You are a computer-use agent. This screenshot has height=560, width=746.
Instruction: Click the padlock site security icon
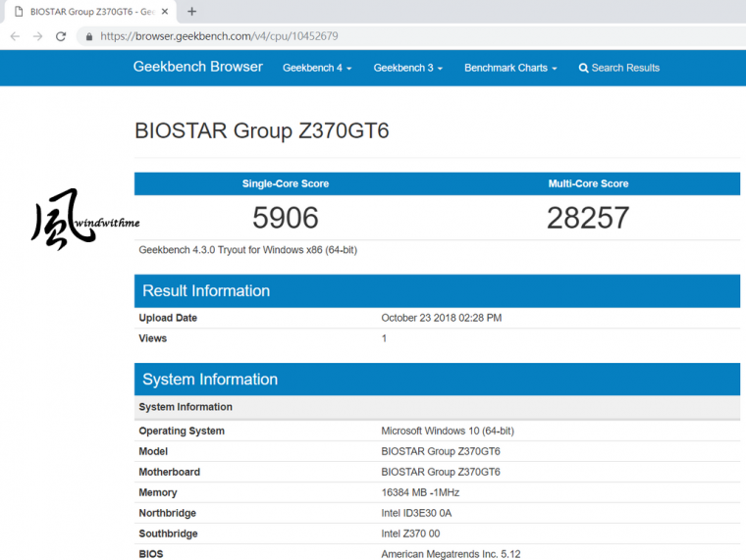pyautogui.click(x=89, y=36)
